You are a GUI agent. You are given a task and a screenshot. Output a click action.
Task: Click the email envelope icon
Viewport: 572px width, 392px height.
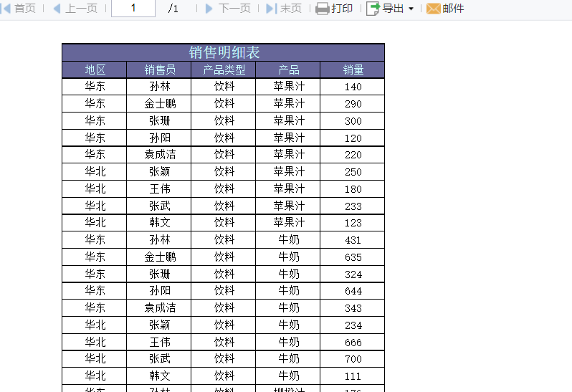tap(434, 9)
